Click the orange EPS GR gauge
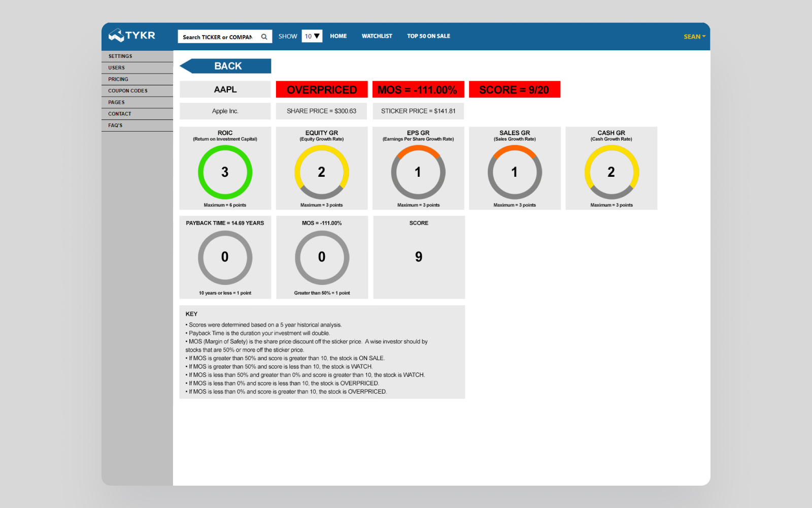Screen dimensions: 812x508 418,172
